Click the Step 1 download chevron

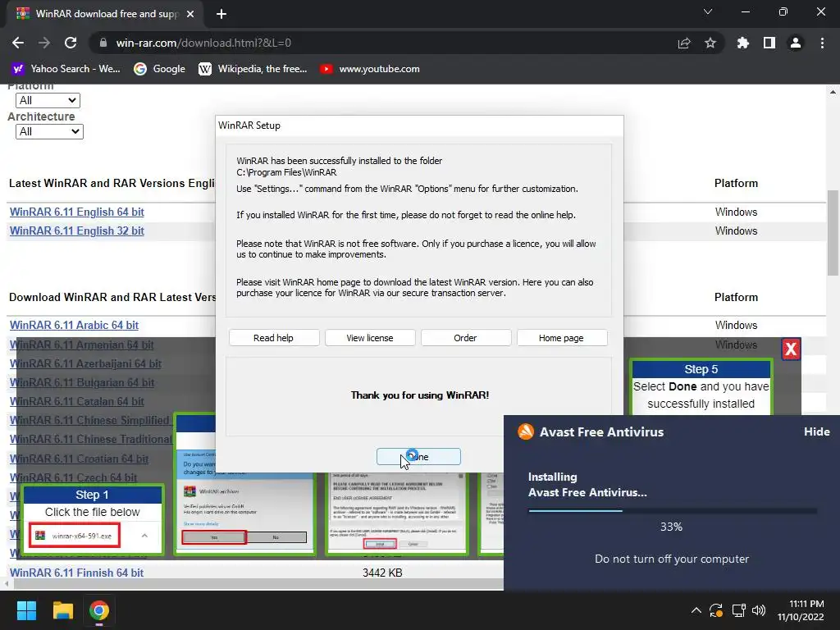click(144, 535)
